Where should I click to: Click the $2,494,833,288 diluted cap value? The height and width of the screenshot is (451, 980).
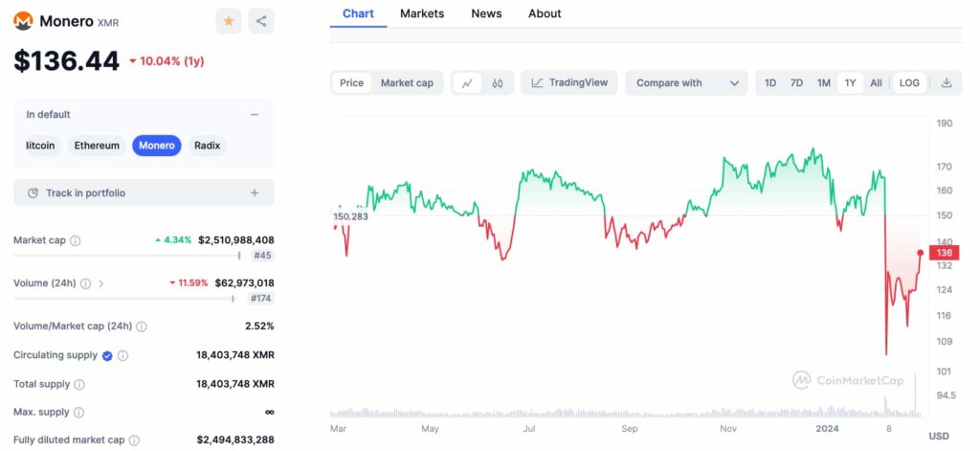point(235,440)
